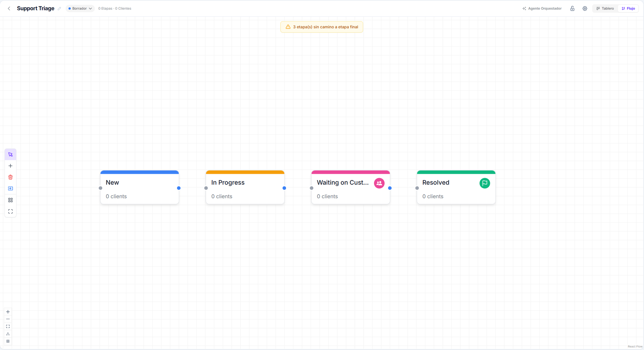Image resolution: width=644 pixels, height=350 pixels.
Task: Click the blue output handle of Waiting stage
Action: [390, 188]
